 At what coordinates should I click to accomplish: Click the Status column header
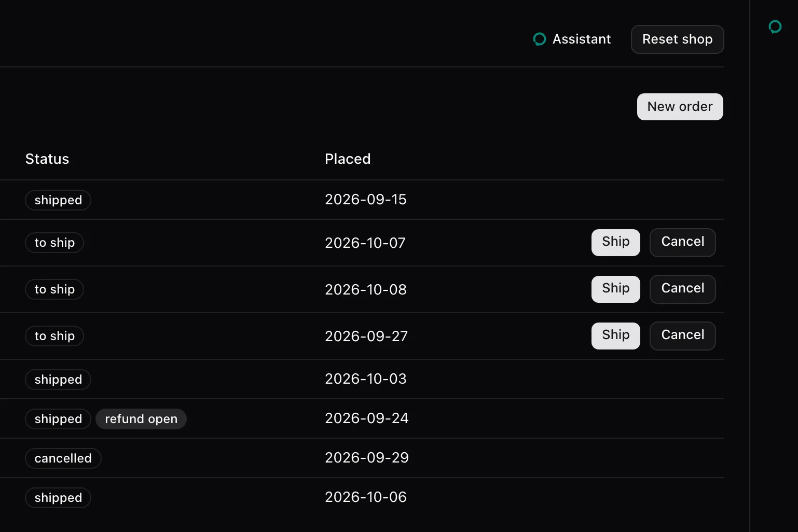coord(47,159)
